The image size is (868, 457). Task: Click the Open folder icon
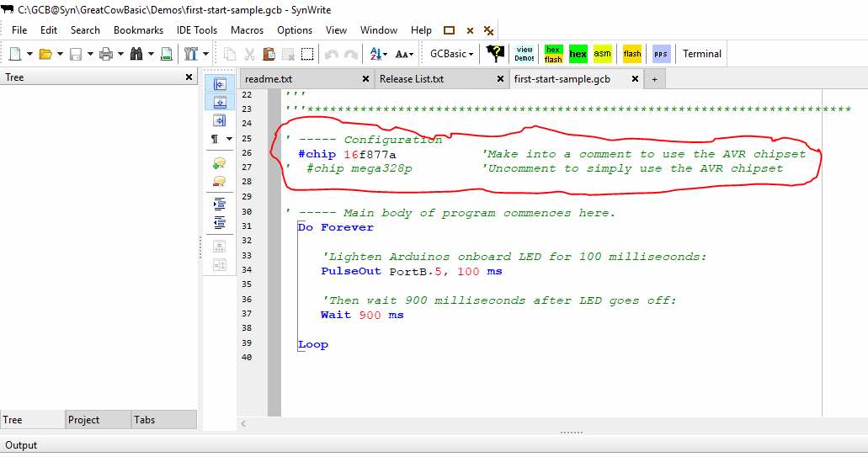click(x=45, y=54)
